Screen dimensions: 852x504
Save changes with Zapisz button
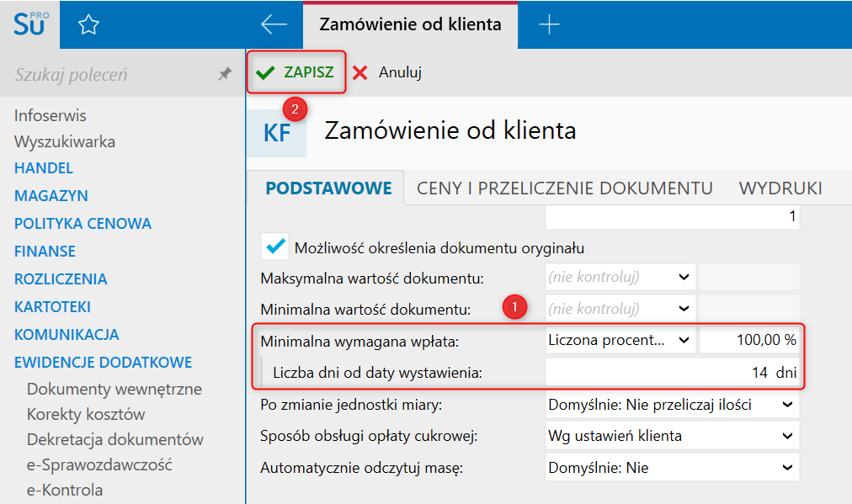[x=297, y=72]
